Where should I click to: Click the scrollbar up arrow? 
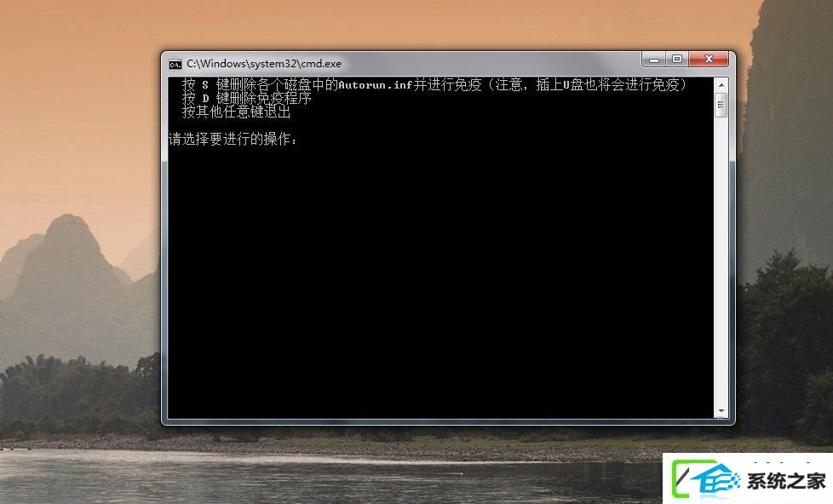721,85
